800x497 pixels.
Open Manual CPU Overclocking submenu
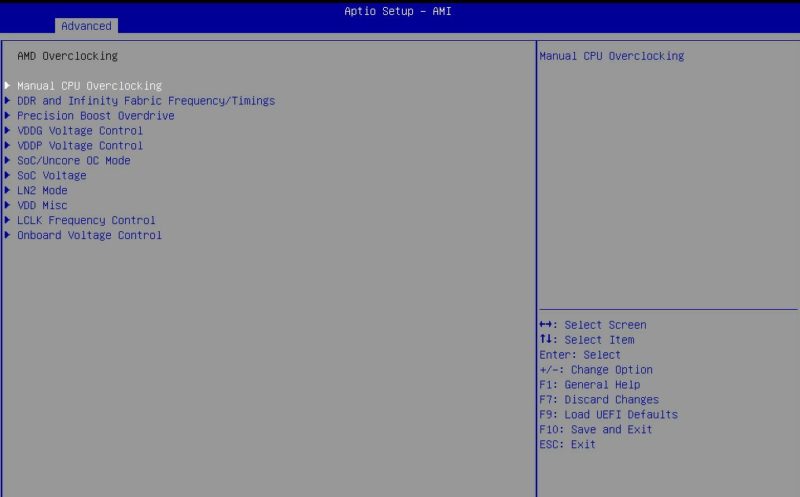89,86
